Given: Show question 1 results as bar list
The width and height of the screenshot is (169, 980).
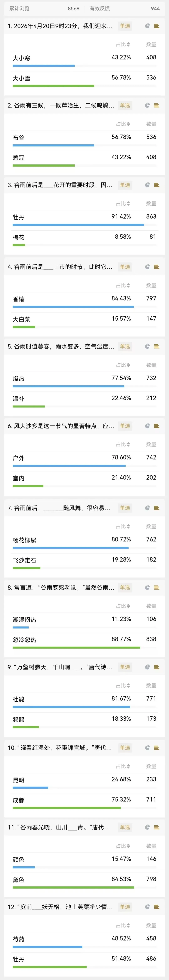Looking at the screenshot, I should tap(156, 26).
